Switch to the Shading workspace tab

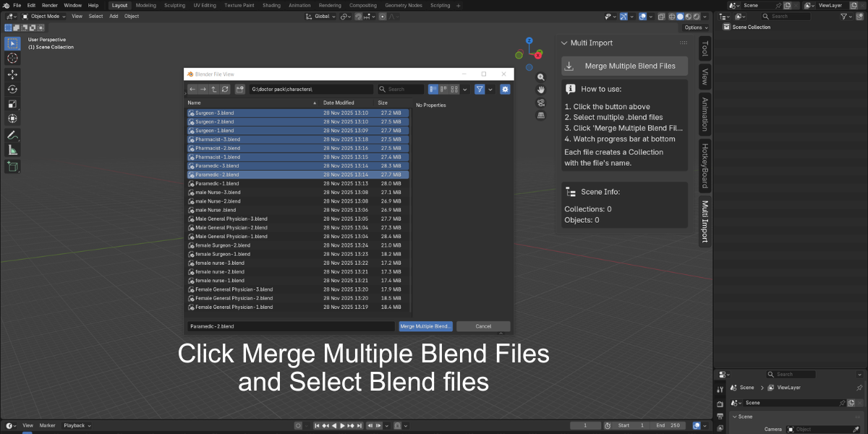[x=271, y=5]
